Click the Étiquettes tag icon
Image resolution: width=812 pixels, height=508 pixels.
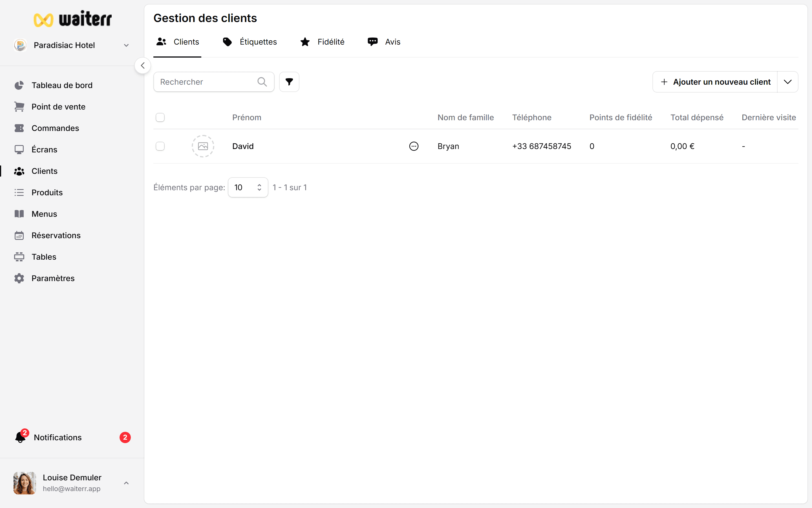pos(228,42)
